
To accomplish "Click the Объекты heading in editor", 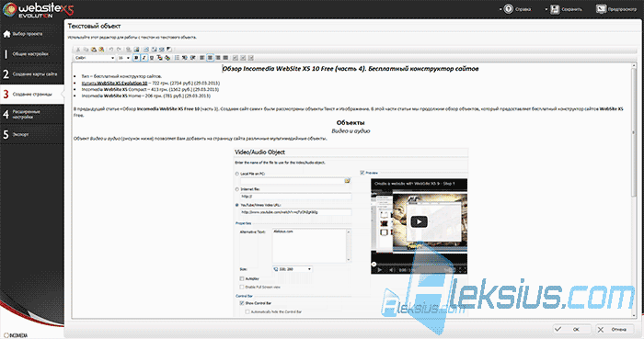I will tap(351, 122).
